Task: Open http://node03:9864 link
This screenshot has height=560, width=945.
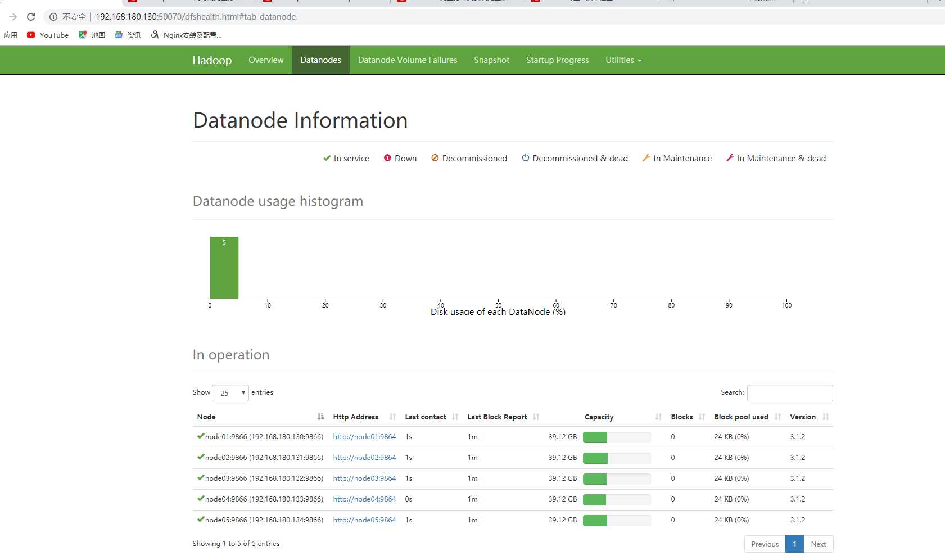Action: (x=364, y=478)
